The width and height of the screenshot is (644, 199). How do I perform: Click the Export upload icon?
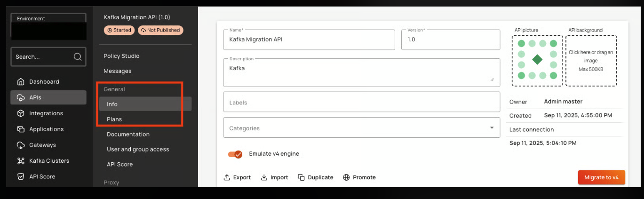(227, 177)
